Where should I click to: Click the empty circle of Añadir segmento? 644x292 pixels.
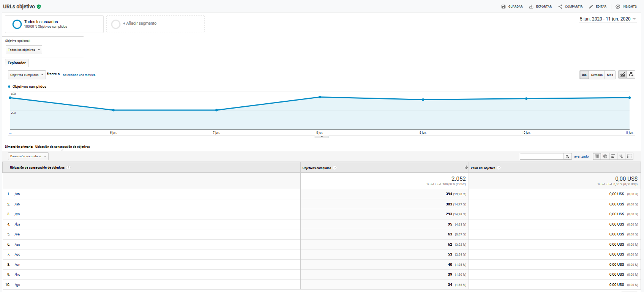[x=116, y=24]
